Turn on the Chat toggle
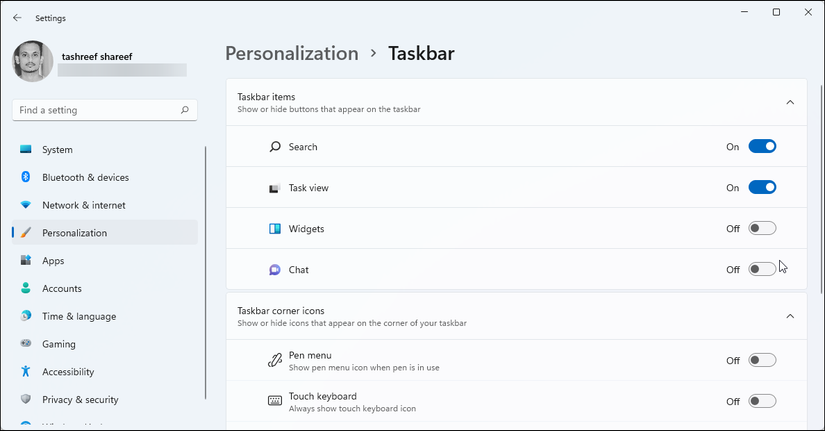 [762, 269]
